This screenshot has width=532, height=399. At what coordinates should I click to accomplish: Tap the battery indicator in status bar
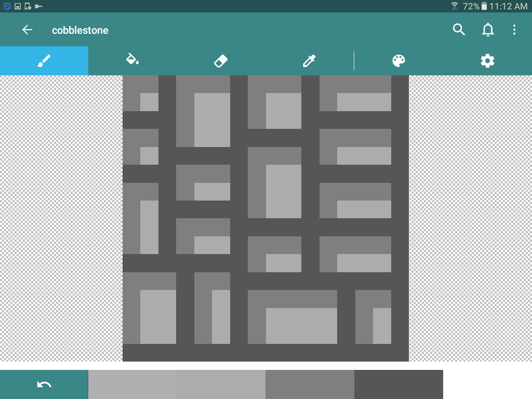click(484, 6)
